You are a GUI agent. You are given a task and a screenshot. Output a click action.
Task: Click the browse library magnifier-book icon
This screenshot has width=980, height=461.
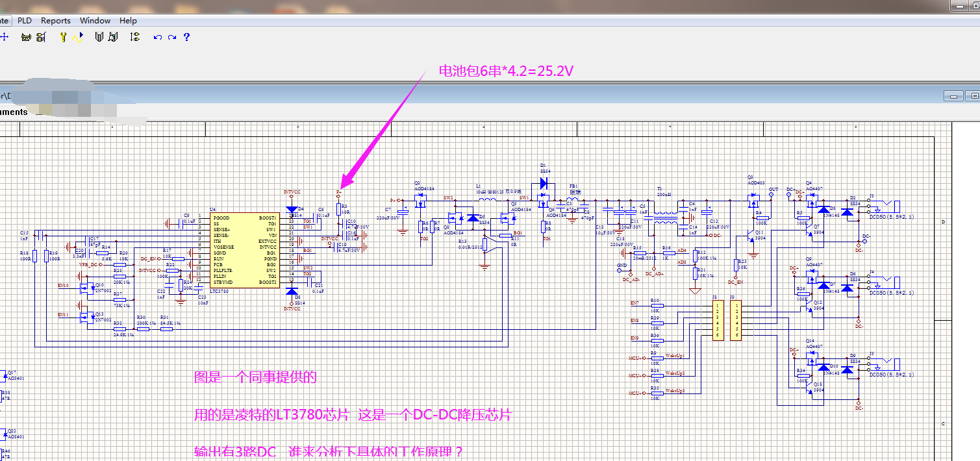pos(113,37)
